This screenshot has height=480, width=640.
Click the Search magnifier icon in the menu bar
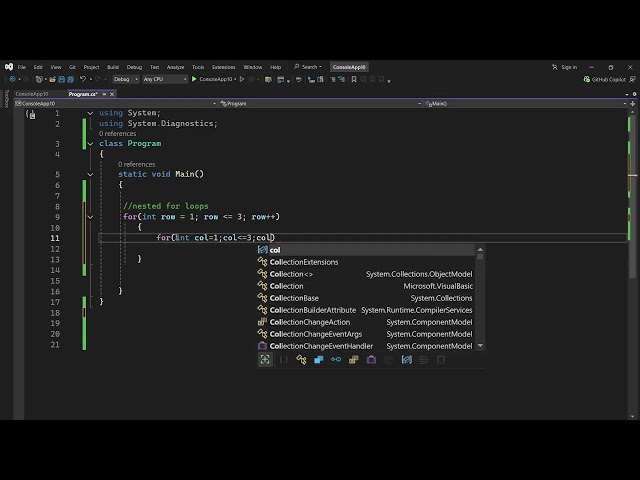(297, 67)
